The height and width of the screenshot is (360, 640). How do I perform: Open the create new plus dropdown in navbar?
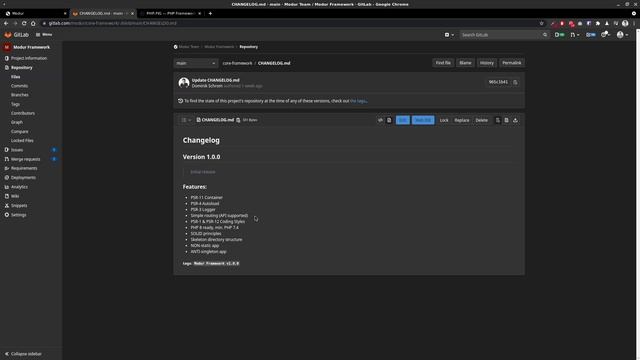(449, 35)
